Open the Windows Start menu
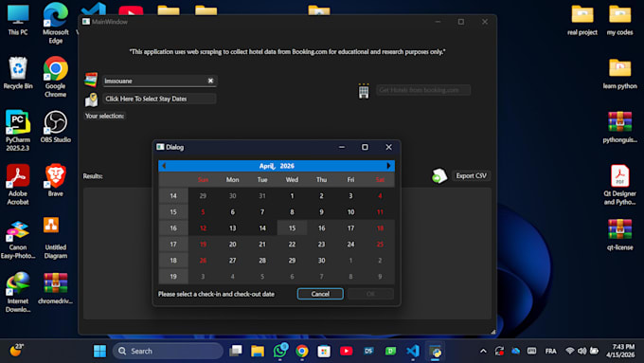644x363 pixels. click(x=99, y=351)
